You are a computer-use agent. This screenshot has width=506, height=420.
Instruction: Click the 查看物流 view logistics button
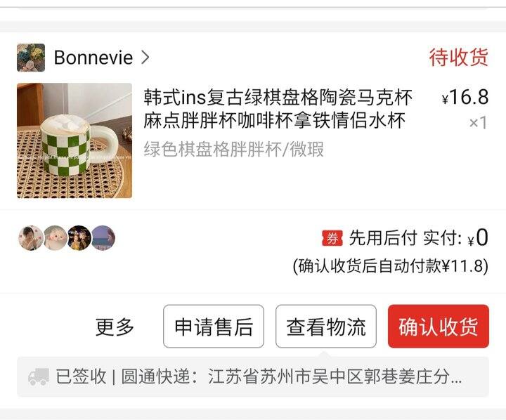[x=326, y=326]
